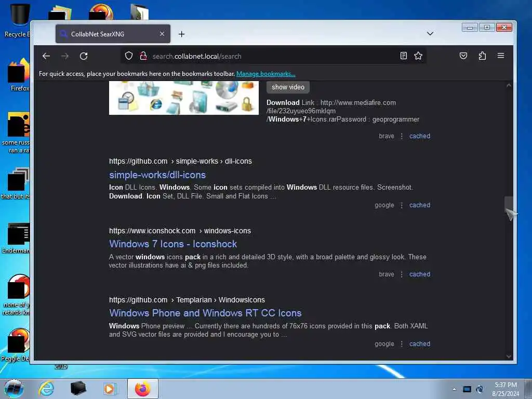The width and height of the screenshot is (532, 399).
Task: Click the show video button
Action: pos(288,87)
